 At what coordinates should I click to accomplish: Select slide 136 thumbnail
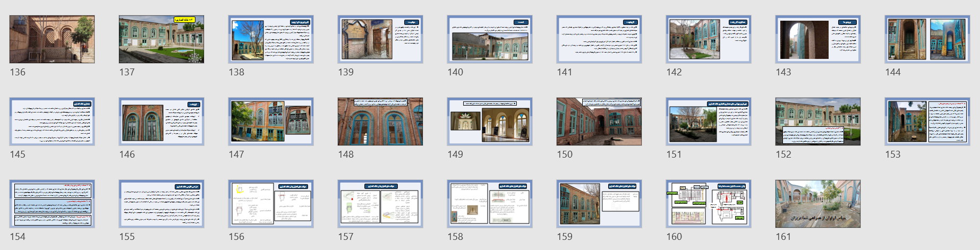click(x=52, y=39)
